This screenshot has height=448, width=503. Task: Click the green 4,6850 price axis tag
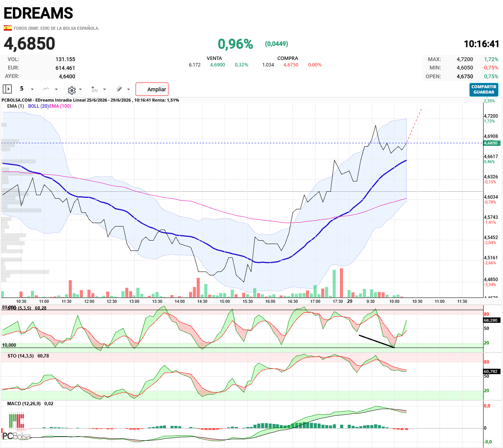tap(492, 143)
